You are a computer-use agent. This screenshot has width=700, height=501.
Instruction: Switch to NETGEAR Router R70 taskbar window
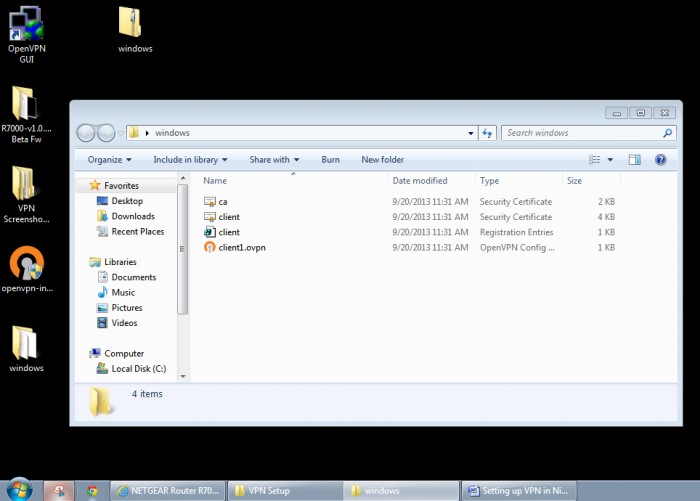168,491
